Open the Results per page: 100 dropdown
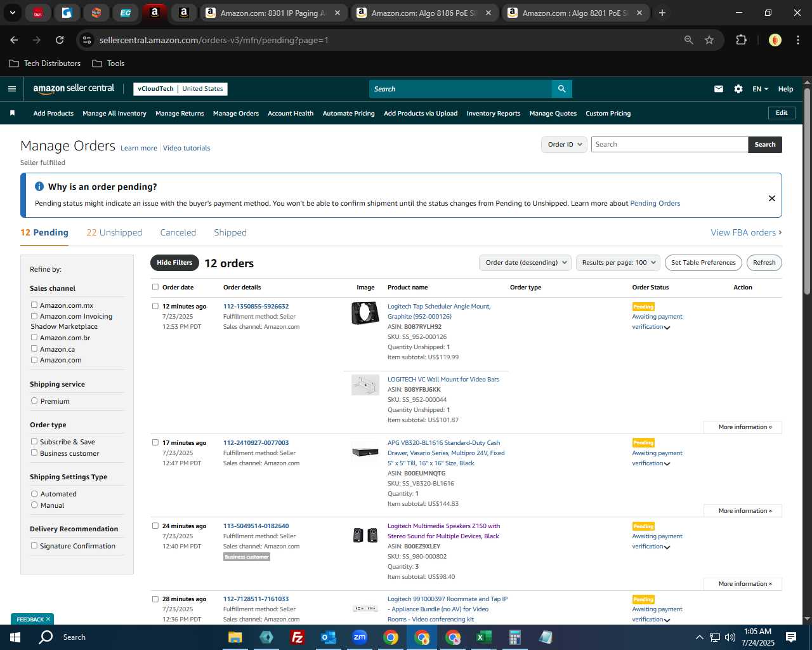The height and width of the screenshot is (650, 812). [x=618, y=263]
